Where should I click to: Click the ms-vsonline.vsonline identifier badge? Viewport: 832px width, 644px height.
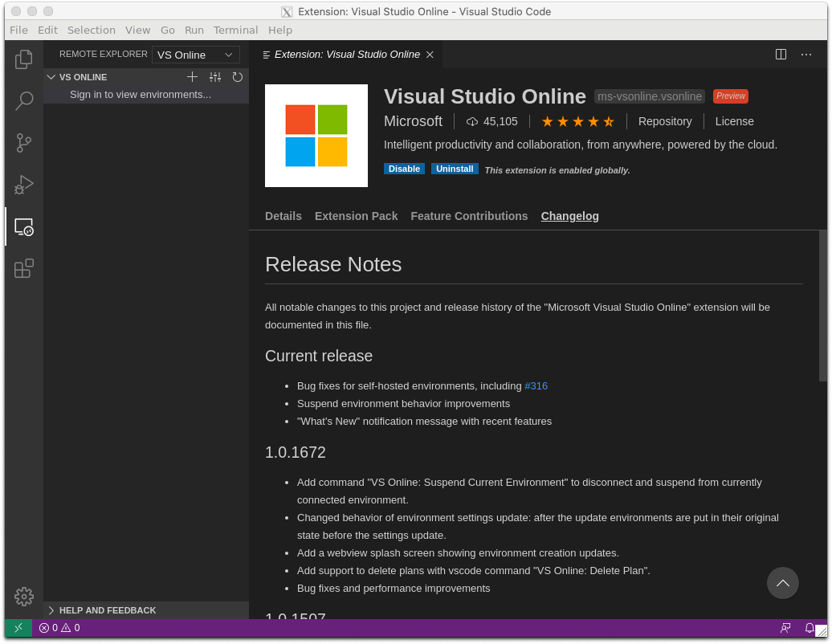pos(650,96)
